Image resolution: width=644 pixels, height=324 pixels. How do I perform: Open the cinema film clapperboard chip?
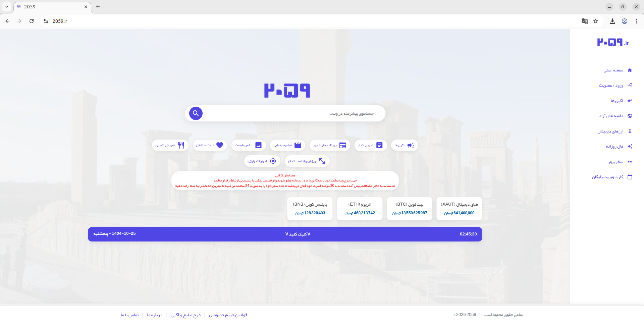(287, 145)
